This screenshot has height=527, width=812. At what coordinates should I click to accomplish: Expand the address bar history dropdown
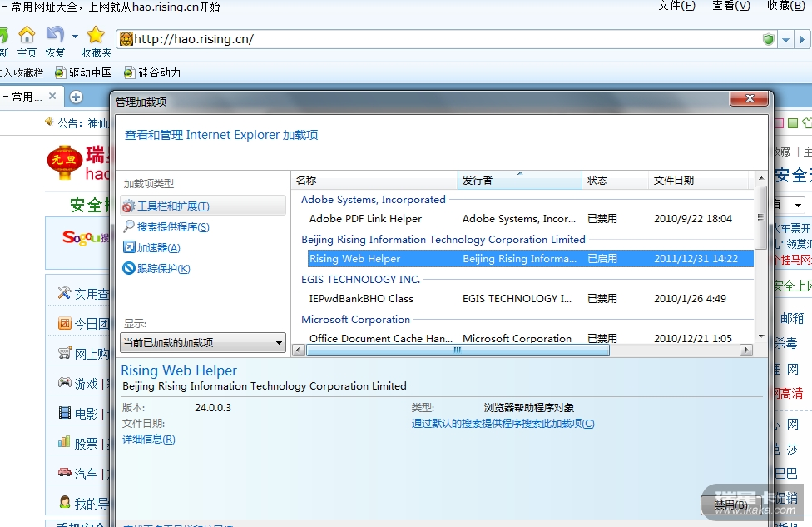[x=785, y=40]
